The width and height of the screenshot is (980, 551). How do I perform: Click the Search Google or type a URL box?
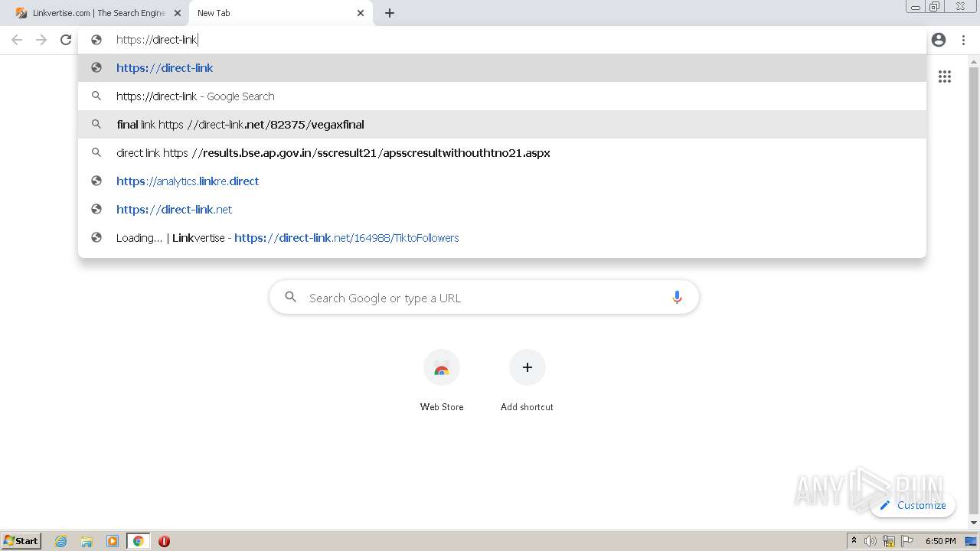point(484,298)
